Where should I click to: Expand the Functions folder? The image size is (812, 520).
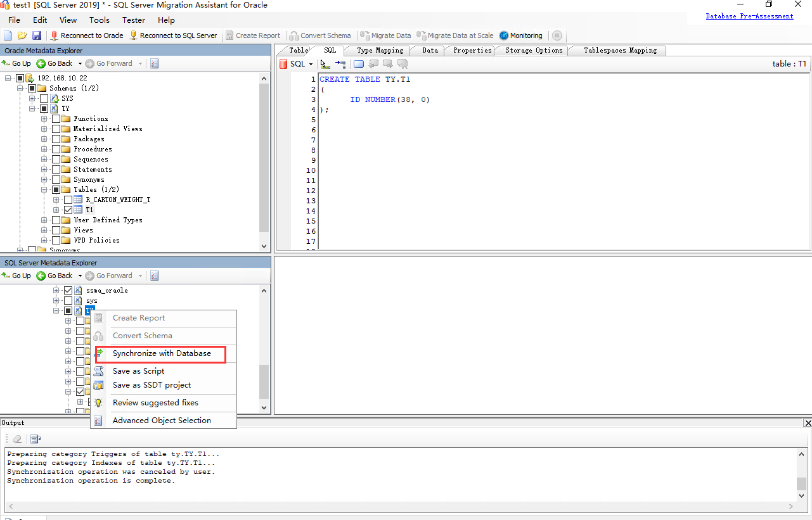point(44,118)
